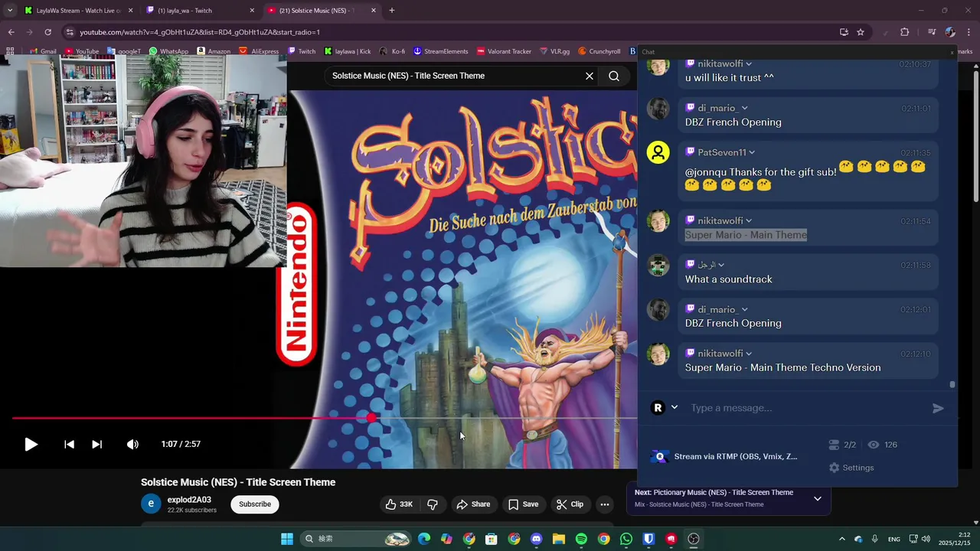
Task: Share the Solstice Music video
Action: (473, 504)
